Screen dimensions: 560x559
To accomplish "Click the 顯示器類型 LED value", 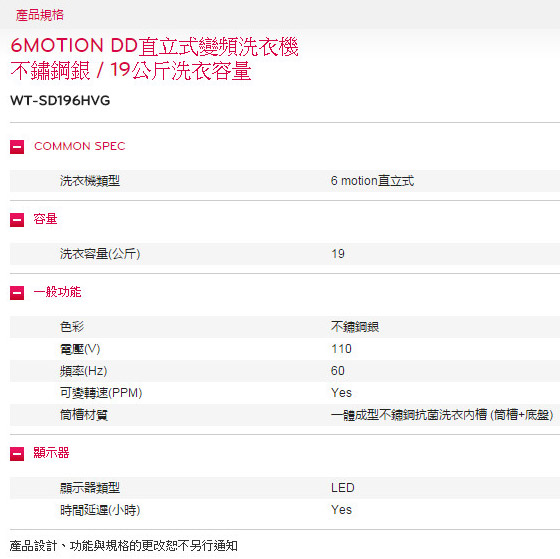I will (342, 488).
